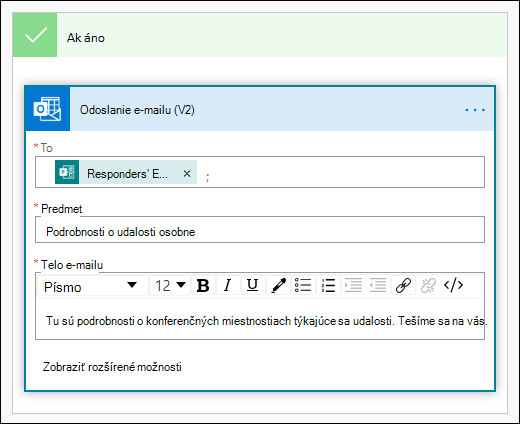
Task: Click the email body text area
Action: [x=260, y=319]
